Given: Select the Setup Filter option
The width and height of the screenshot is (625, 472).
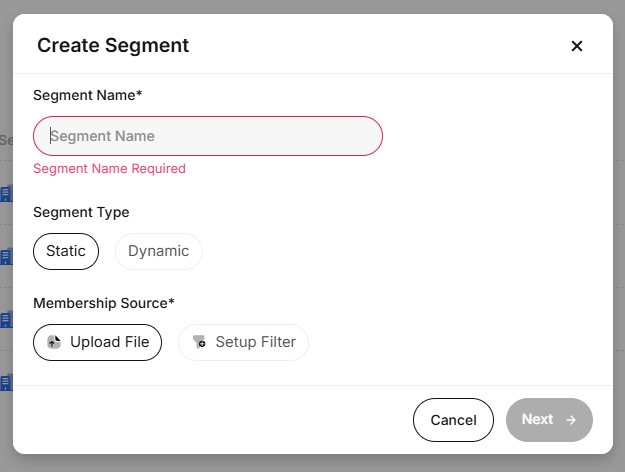Looking at the screenshot, I should tap(243, 342).
